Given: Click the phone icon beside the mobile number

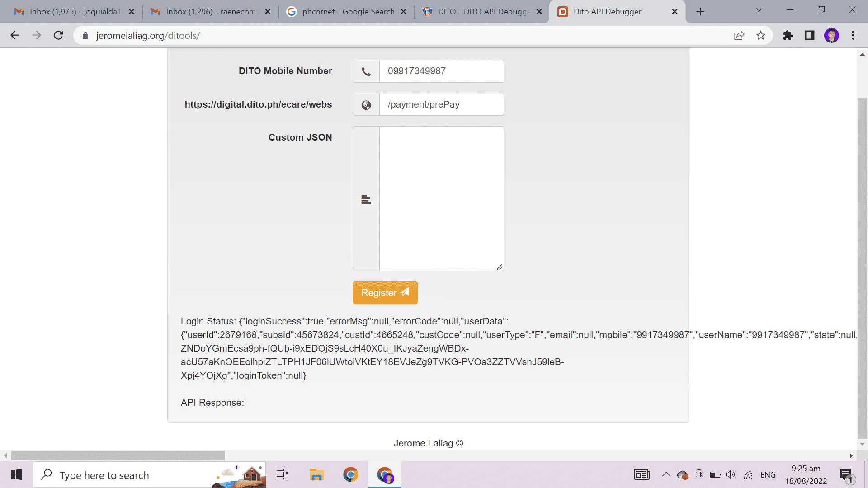Looking at the screenshot, I should point(366,71).
